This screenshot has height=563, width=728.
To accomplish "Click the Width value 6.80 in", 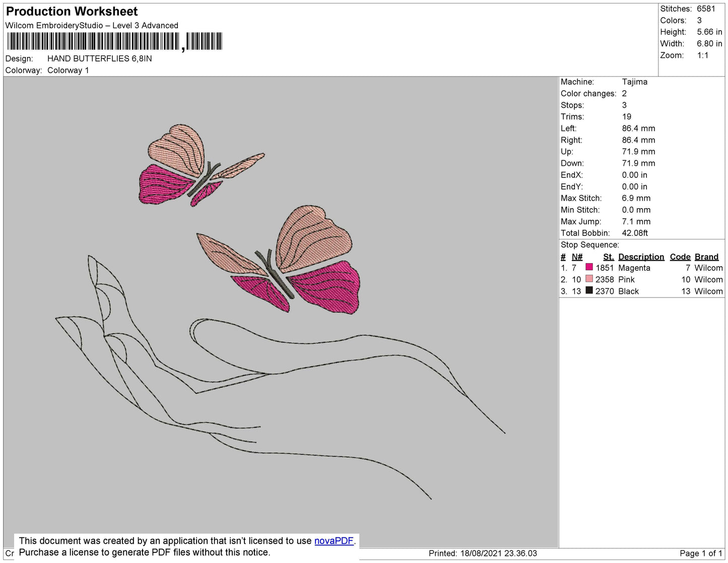I will point(709,43).
